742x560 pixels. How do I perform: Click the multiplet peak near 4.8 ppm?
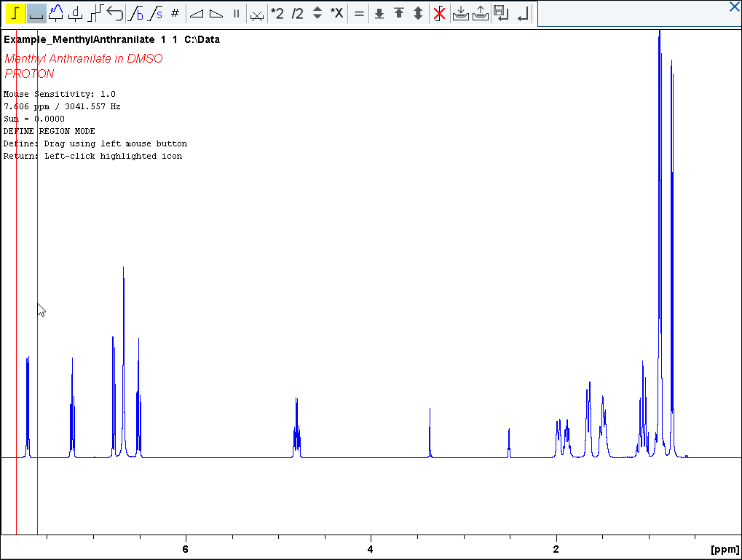296,427
